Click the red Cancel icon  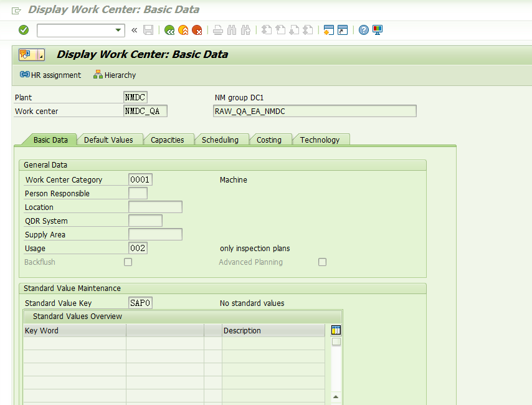tap(197, 30)
